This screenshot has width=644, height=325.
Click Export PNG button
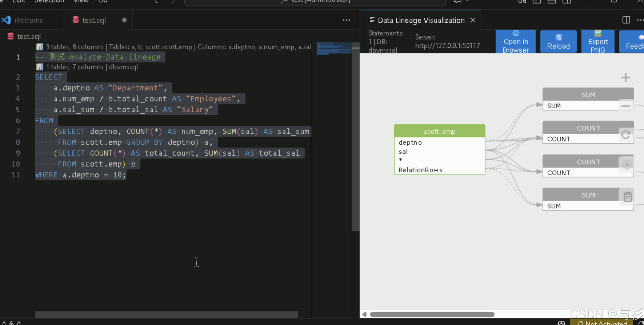(x=598, y=42)
